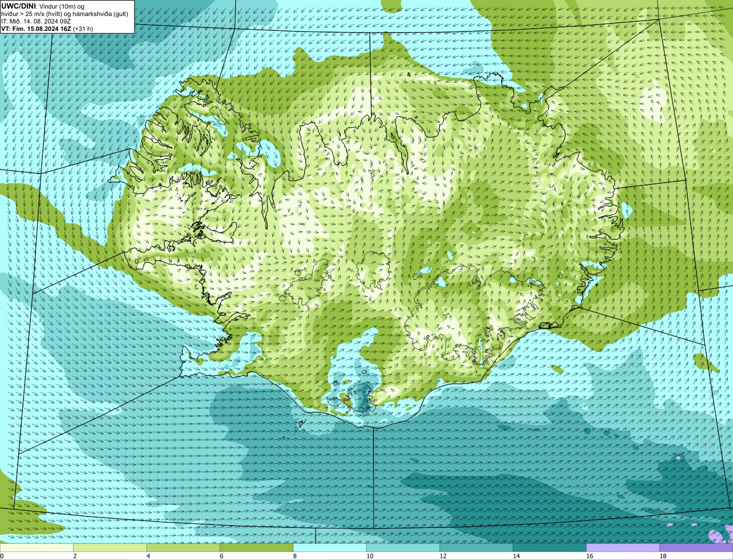Click the 14–16 m/s dark teal legend swatch

pyautogui.click(x=550, y=548)
